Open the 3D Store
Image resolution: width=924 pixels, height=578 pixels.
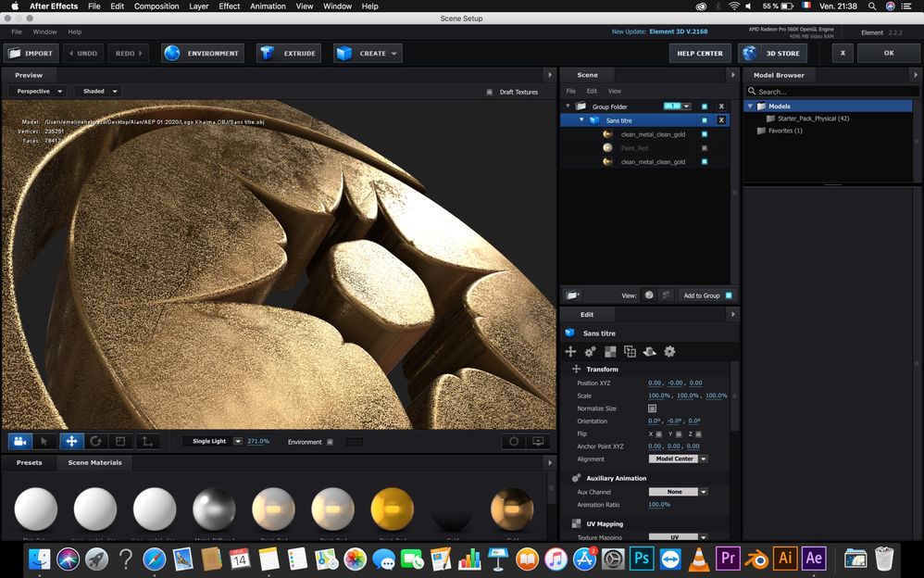(772, 53)
